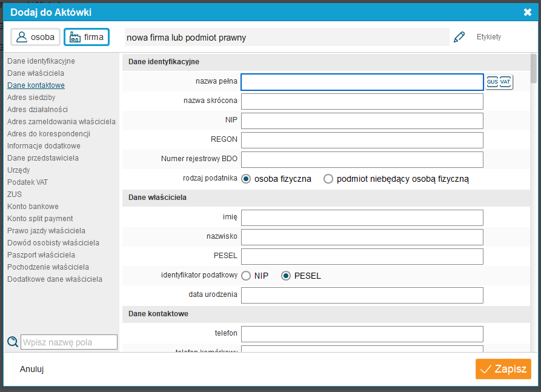
Task: Click the magnifier search icon
Action: point(13,342)
